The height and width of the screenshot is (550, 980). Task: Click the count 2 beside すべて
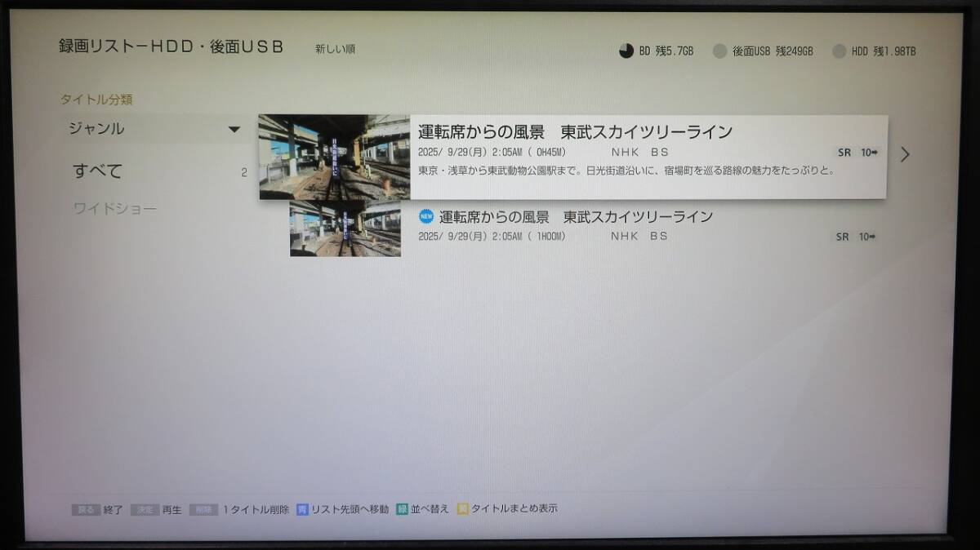point(244,173)
